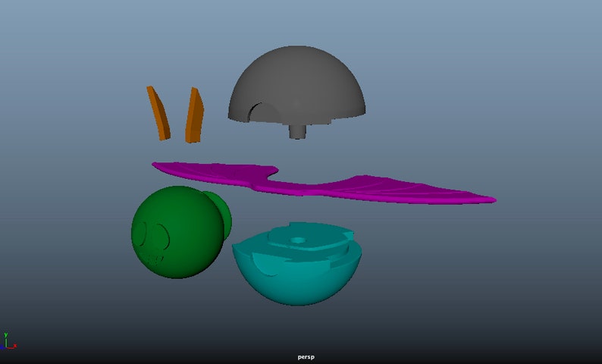The image size is (602, 364).
Task: Select the gray peg under the dome
Action: [x=297, y=131]
